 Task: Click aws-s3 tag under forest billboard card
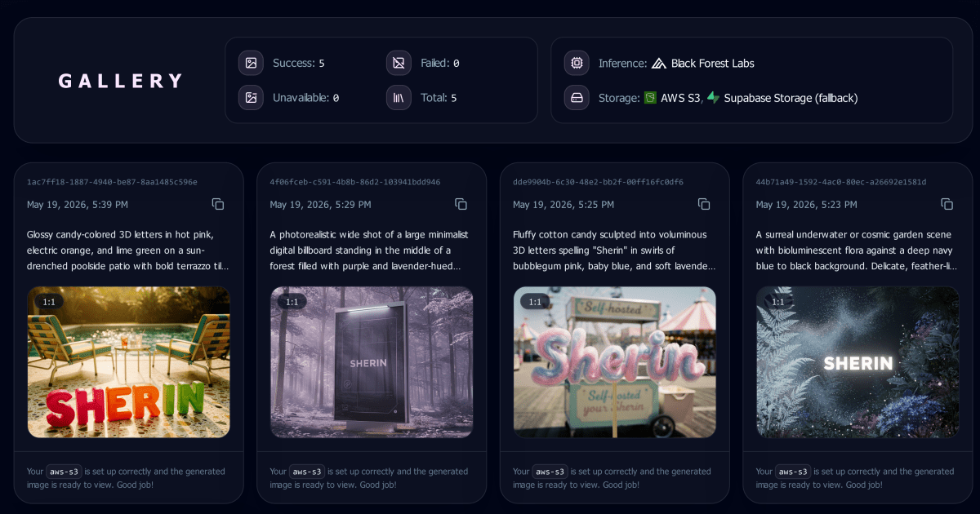pyautogui.click(x=307, y=472)
